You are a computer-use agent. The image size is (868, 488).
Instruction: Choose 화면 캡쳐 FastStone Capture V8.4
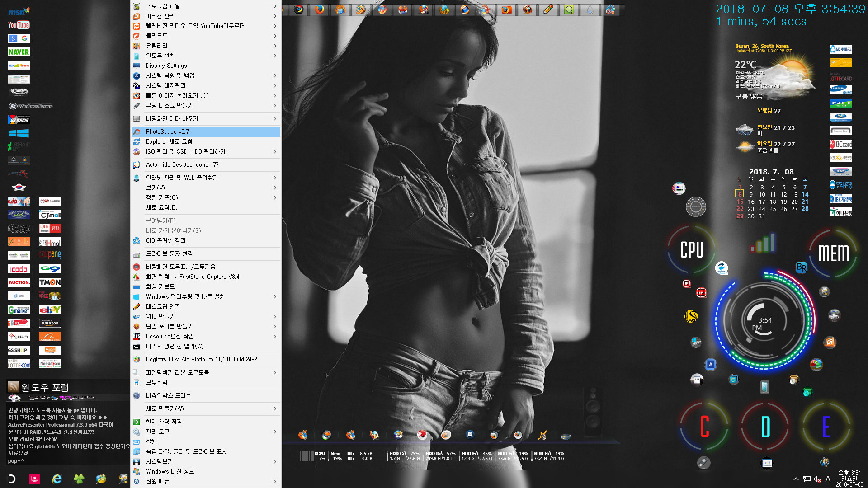(206, 277)
